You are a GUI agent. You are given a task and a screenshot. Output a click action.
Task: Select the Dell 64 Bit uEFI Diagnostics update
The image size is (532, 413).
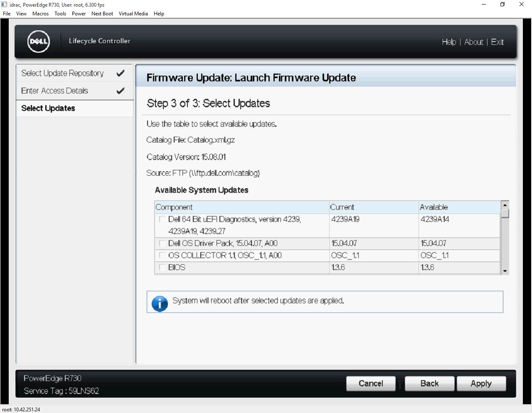coord(162,219)
